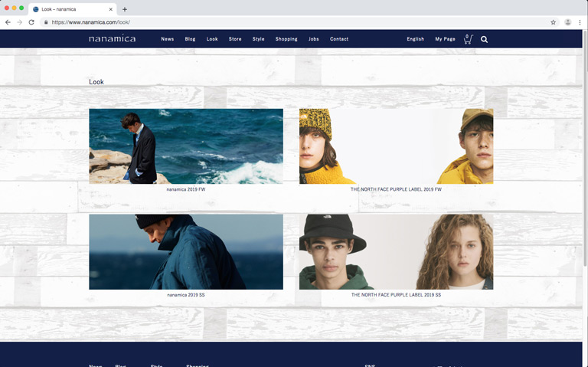Click the 'nanamica 2019 SS' caption
The height and width of the screenshot is (367, 588).
186,295
